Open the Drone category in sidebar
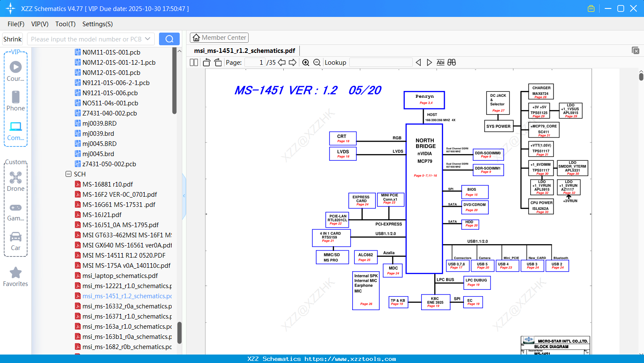This screenshot has width=644, height=363. pyautogui.click(x=16, y=181)
